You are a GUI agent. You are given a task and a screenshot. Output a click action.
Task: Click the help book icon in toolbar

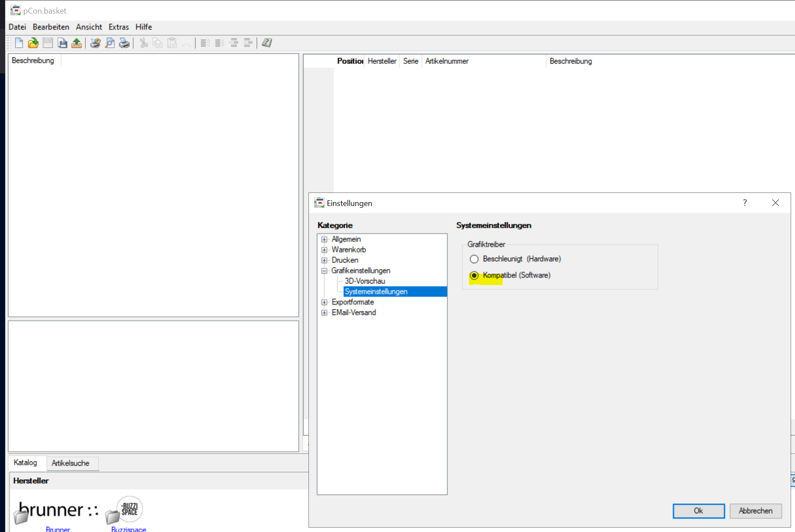tap(267, 43)
